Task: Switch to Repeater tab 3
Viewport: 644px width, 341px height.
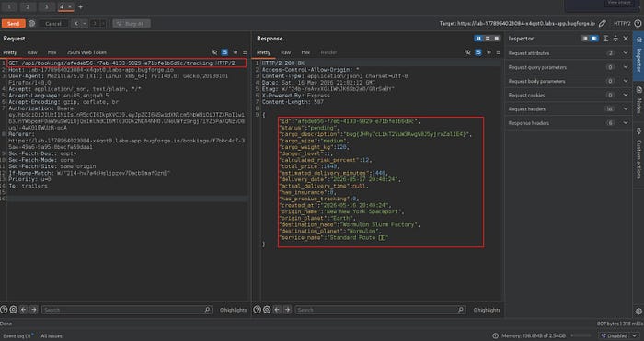Action: (x=46, y=7)
